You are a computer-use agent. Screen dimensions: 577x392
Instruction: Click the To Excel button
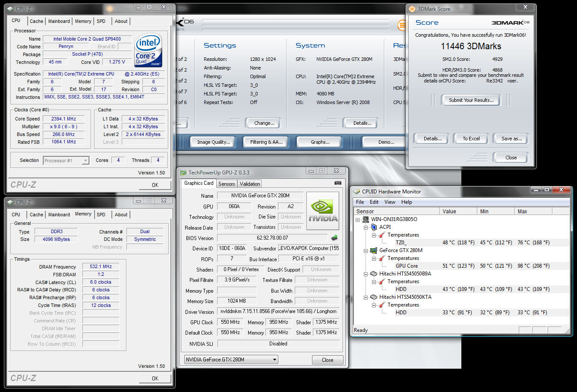coord(471,139)
